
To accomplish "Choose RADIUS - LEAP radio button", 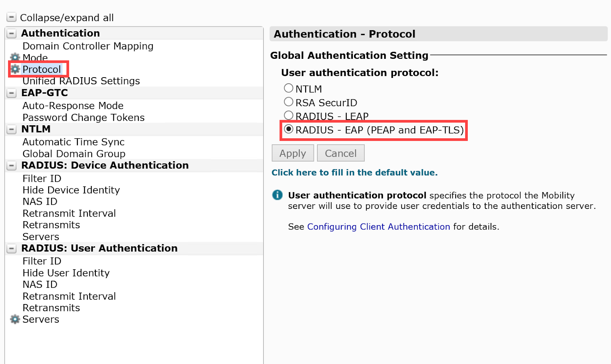I will [289, 115].
